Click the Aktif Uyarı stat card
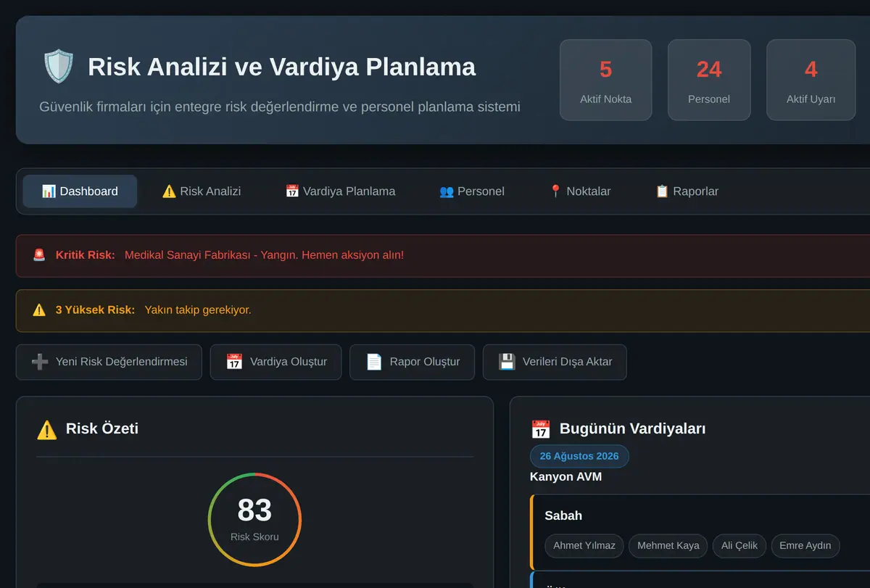The image size is (870, 588). point(811,80)
